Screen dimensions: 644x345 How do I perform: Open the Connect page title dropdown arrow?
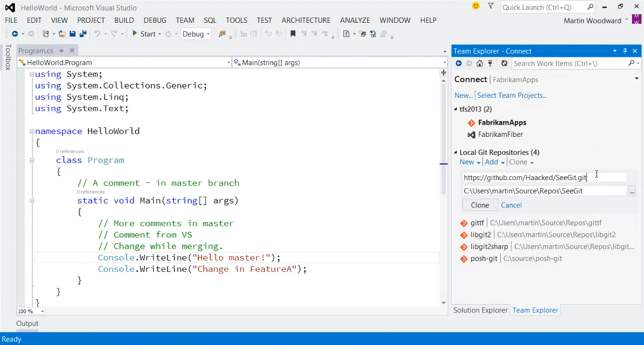tap(636, 79)
